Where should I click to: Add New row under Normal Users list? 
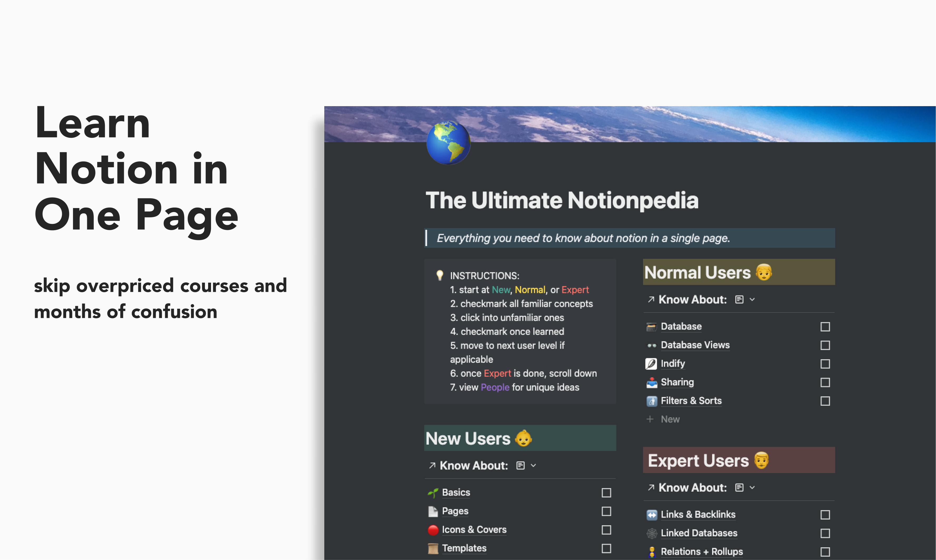point(670,419)
